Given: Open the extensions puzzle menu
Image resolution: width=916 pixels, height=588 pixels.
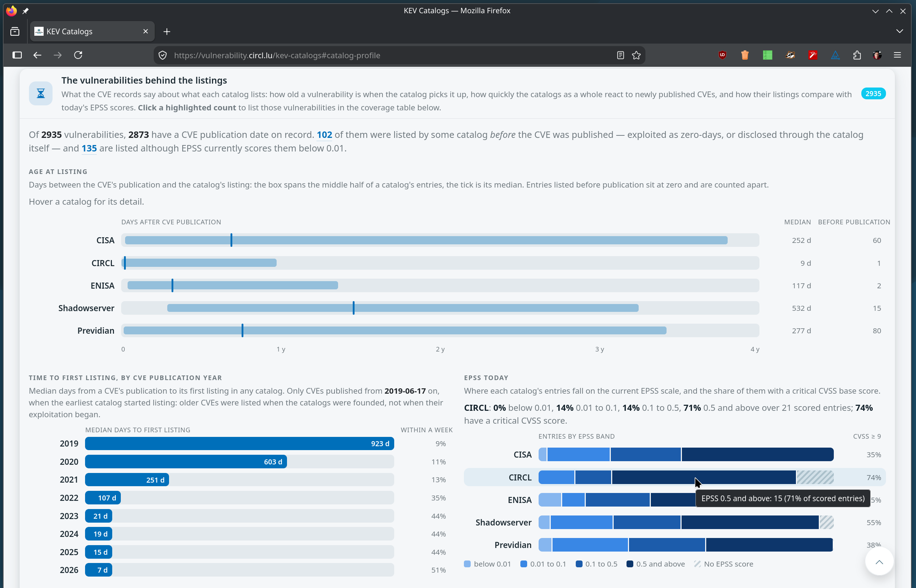Looking at the screenshot, I should pos(857,55).
